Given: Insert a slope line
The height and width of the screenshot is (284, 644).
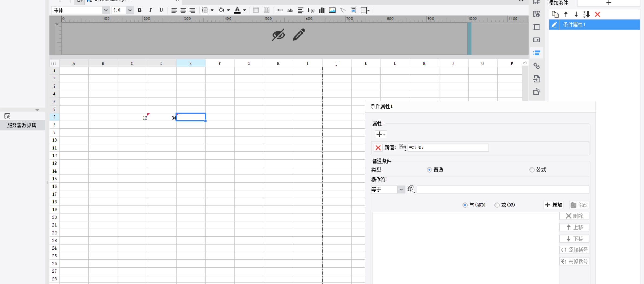Looking at the screenshot, I should pos(343,10).
